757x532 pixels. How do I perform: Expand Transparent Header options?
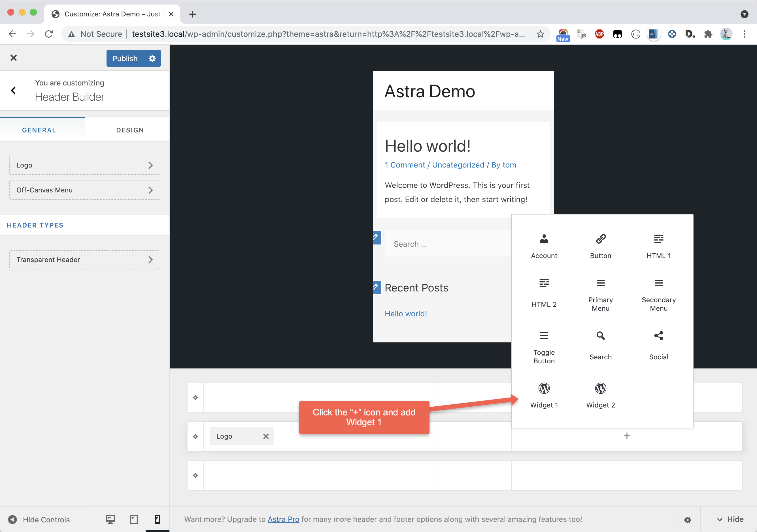point(85,259)
